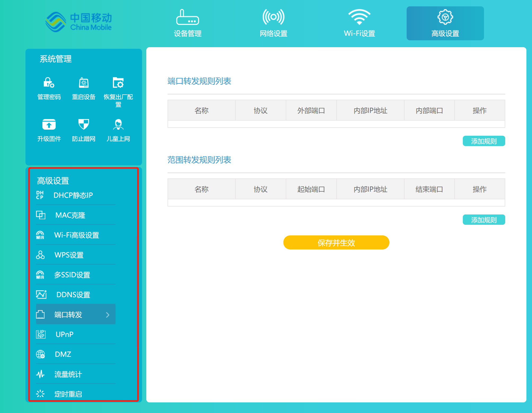Open the 儿童上网 parental control icon
The width and height of the screenshot is (532, 413).
(x=118, y=125)
